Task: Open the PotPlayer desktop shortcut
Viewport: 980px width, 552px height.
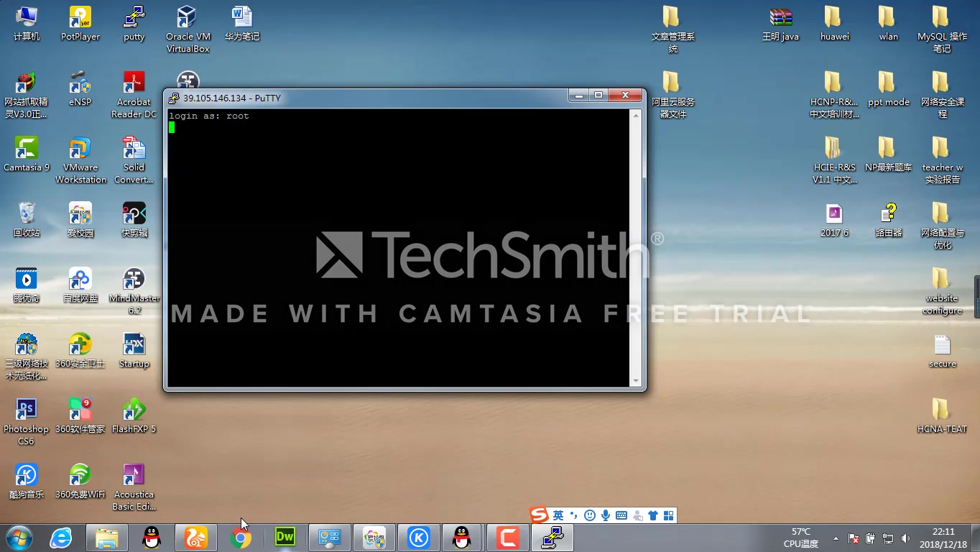Action: tap(80, 23)
